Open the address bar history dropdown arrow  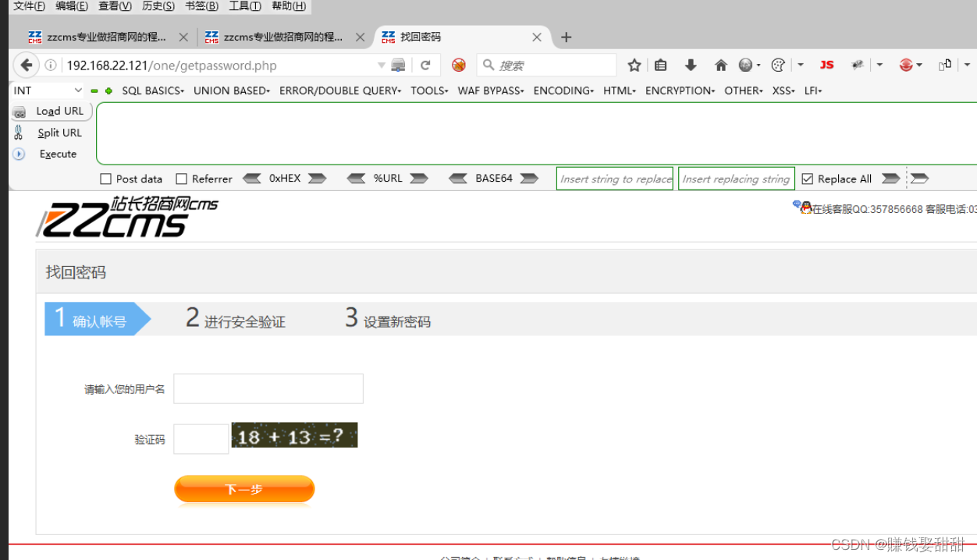point(382,66)
